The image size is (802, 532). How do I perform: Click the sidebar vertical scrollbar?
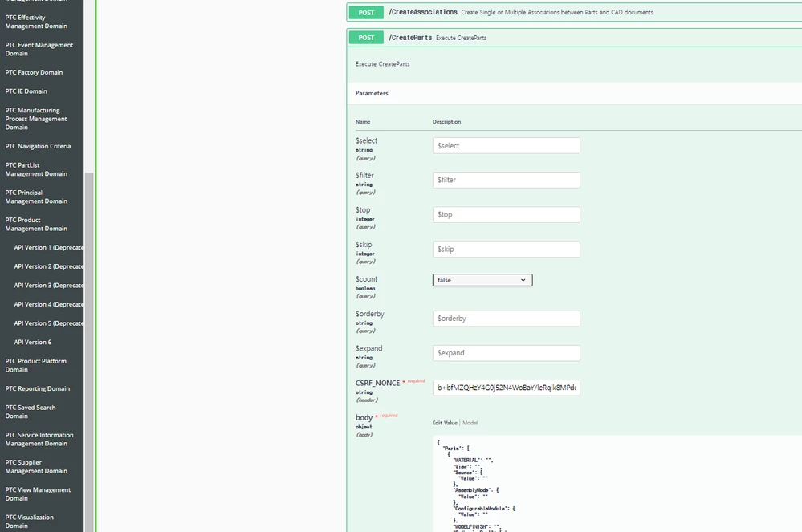89,352
